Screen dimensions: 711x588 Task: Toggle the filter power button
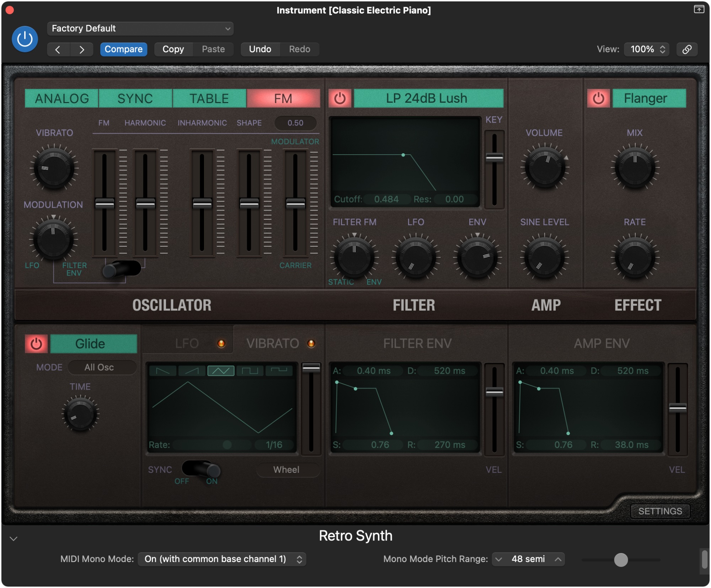click(340, 98)
